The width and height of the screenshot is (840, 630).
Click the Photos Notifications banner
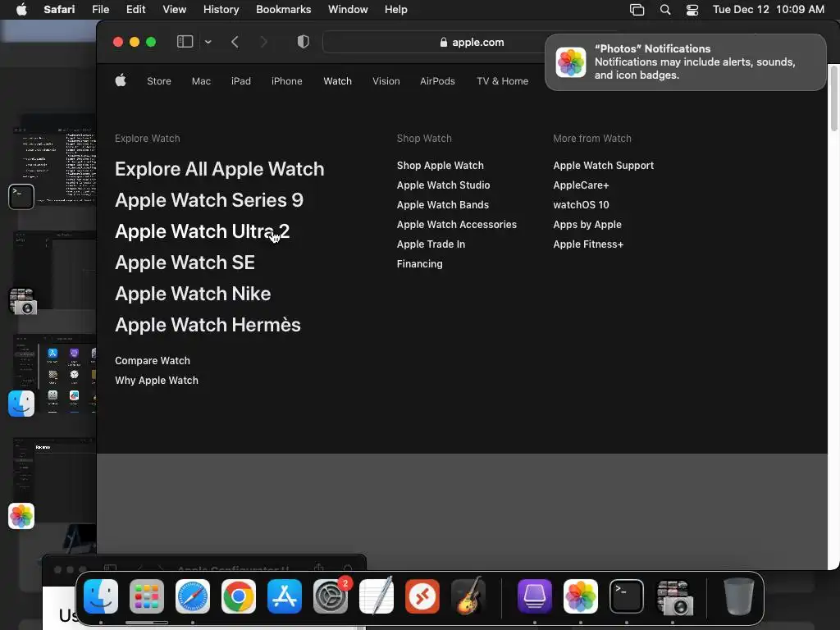[686, 62]
